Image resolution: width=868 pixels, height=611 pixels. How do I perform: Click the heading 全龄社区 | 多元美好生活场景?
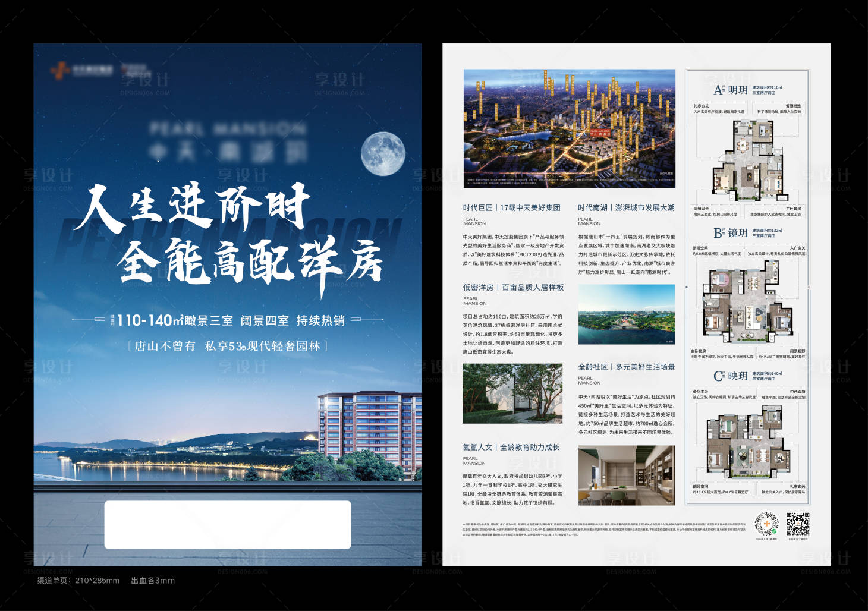click(627, 367)
